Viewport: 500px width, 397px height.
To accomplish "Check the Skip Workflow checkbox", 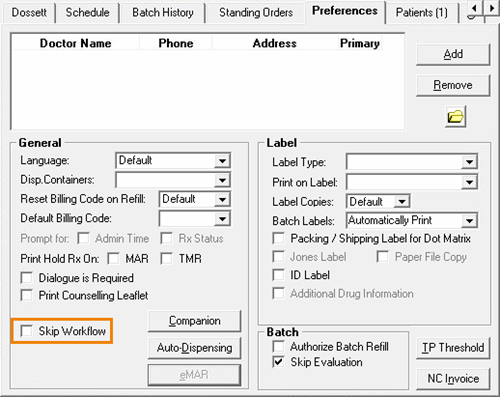I will point(26,331).
